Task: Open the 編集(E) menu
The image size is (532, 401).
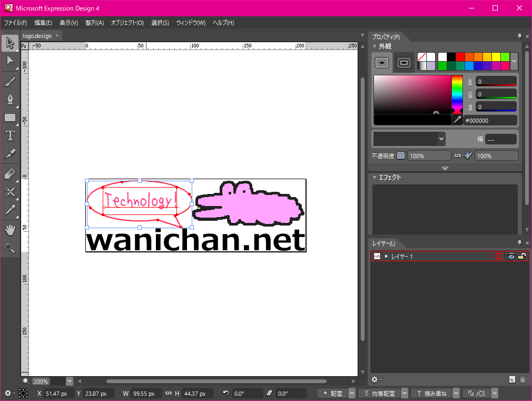Action: (x=43, y=23)
